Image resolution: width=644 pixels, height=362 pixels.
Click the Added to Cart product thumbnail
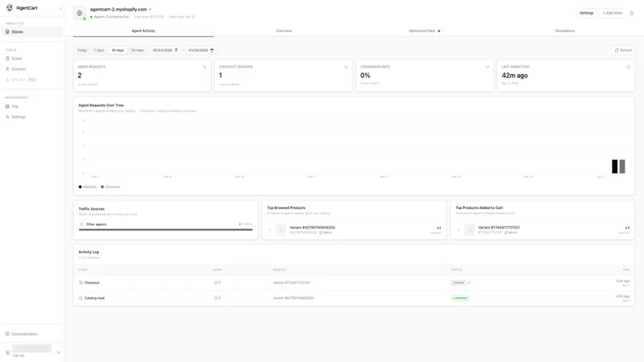469,230
